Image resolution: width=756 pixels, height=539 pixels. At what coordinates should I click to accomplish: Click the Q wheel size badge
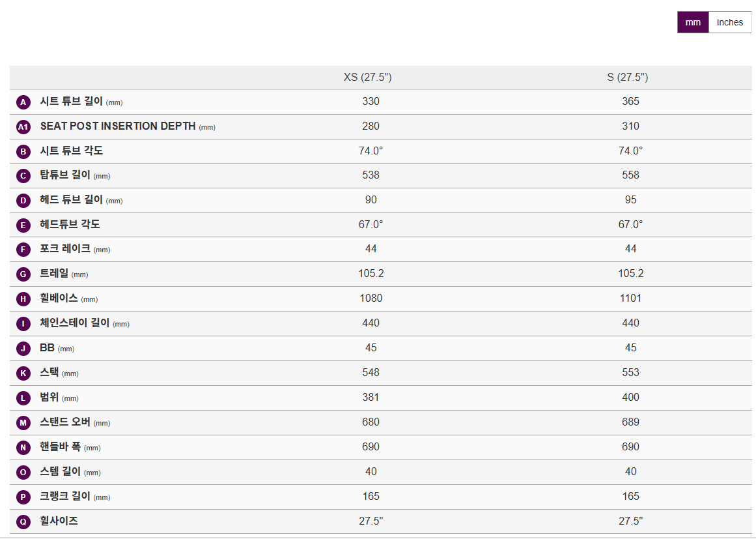pyautogui.click(x=23, y=522)
